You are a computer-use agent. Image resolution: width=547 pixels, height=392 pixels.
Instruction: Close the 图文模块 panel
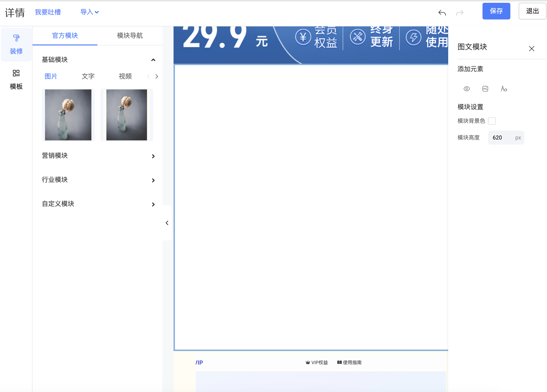[531, 49]
